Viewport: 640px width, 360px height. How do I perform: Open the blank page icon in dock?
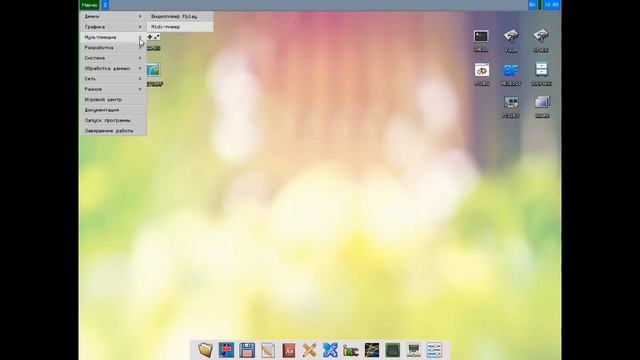(268, 350)
